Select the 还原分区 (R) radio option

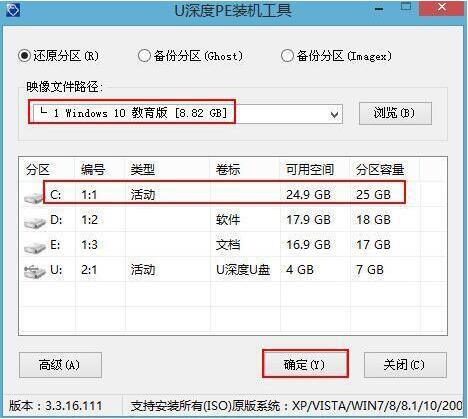pyautogui.click(x=59, y=56)
